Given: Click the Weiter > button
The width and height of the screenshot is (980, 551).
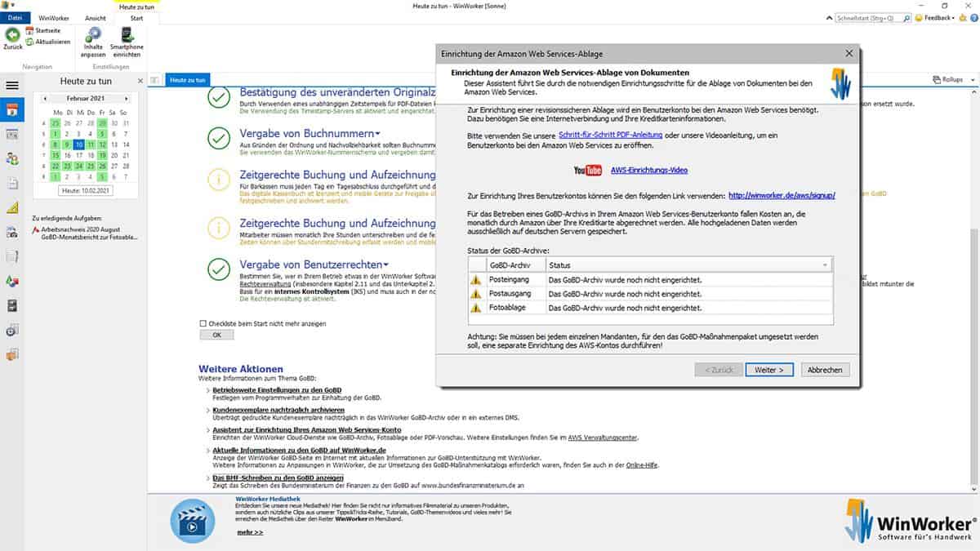Looking at the screenshot, I should [x=769, y=370].
